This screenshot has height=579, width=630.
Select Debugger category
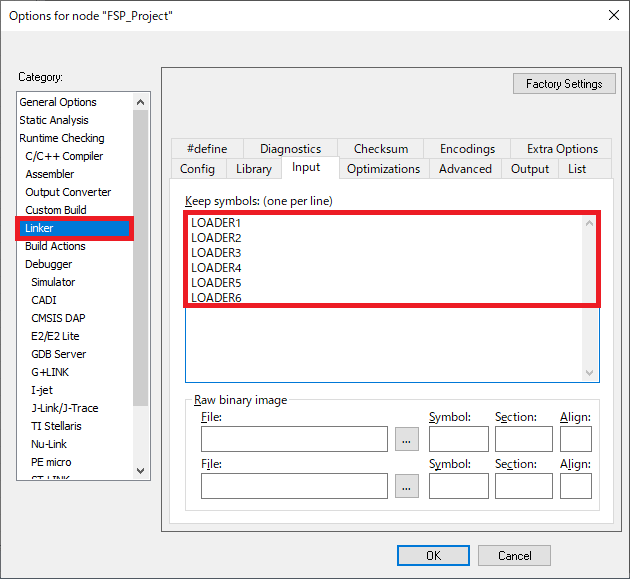pos(49,264)
